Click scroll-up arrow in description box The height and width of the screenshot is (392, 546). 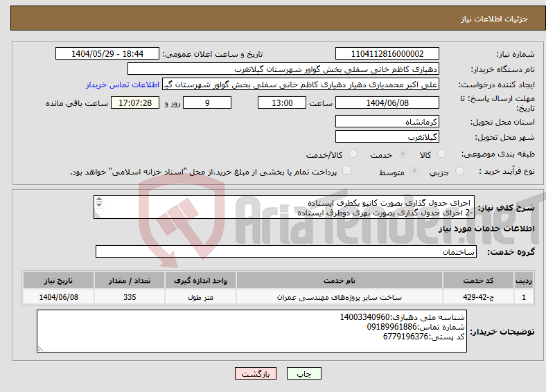pyautogui.click(x=99, y=199)
